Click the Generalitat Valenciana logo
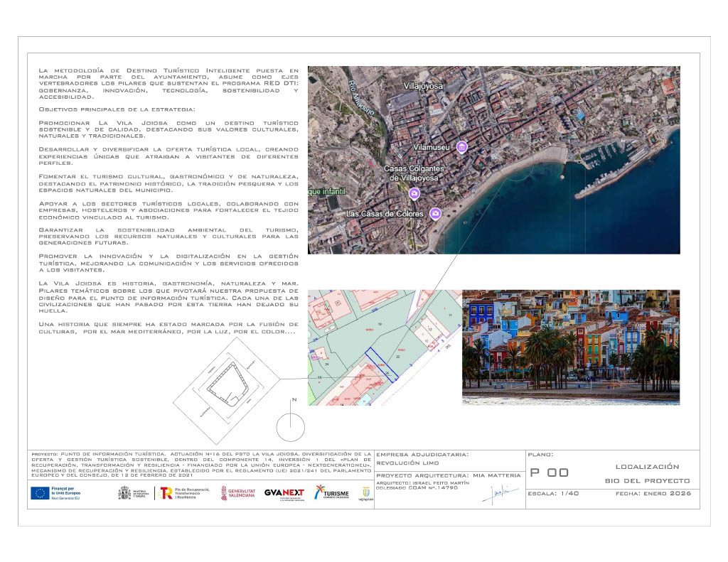This screenshot has width=728, height=562. 237,493
